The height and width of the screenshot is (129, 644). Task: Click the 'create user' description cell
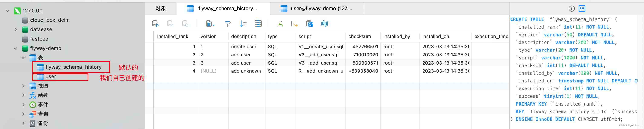(x=247, y=47)
